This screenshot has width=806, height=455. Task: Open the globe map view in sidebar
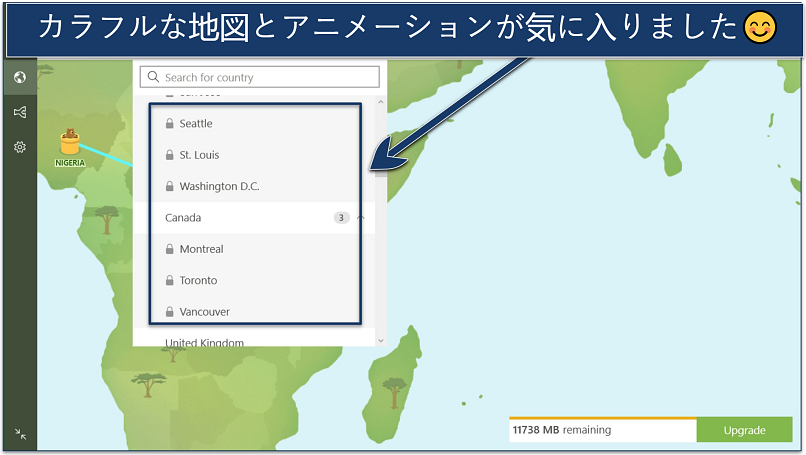coord(19,78)
